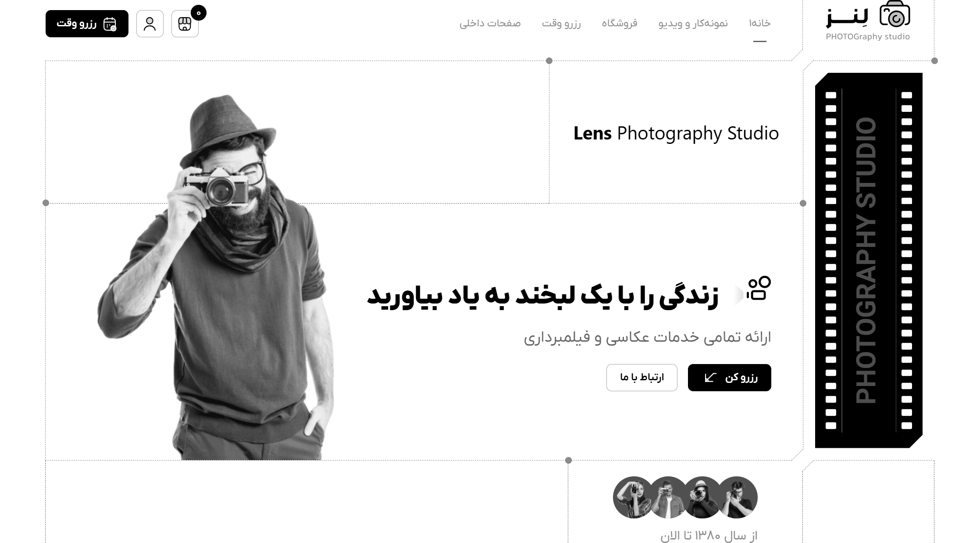Click the camera logo icon
Screen dimensions: 980x543
pos(894,14)
